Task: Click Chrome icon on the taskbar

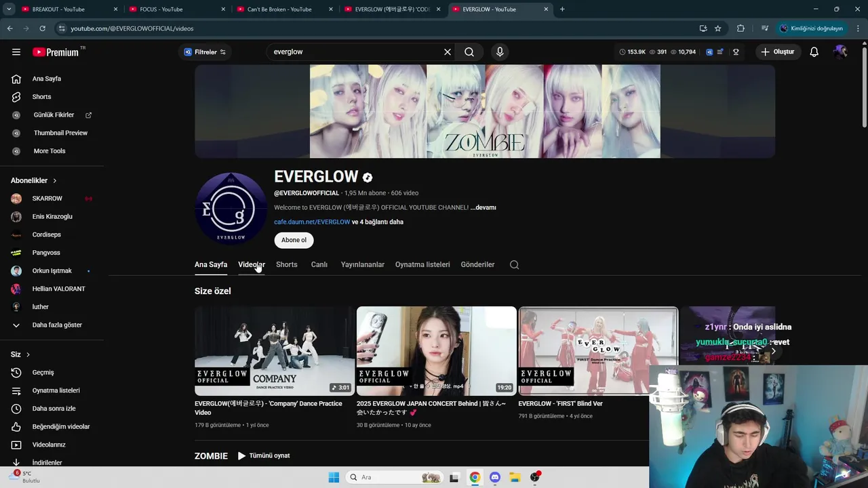Action: (x=475, y=477)
